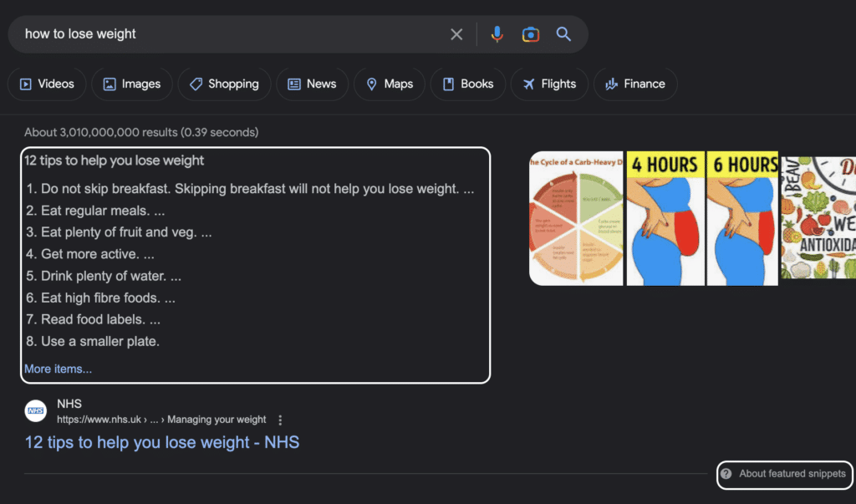Expand the list with More items link
Viewport: 856px width, 504px height.
(58, 369)
